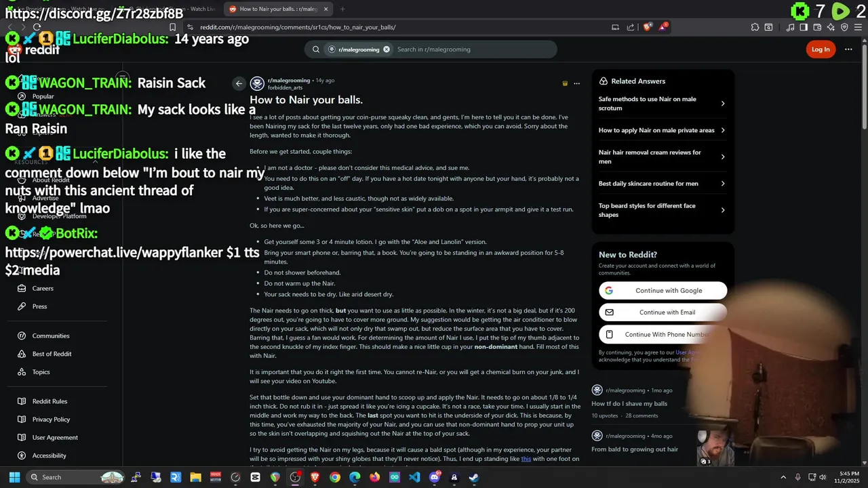The image size is (868, 488).
Task: Open the browser extensions puzzle icon
Action: (755, 27)
